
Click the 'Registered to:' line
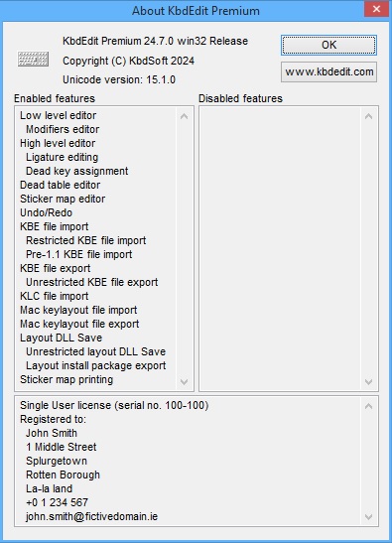tap(53, 419)
